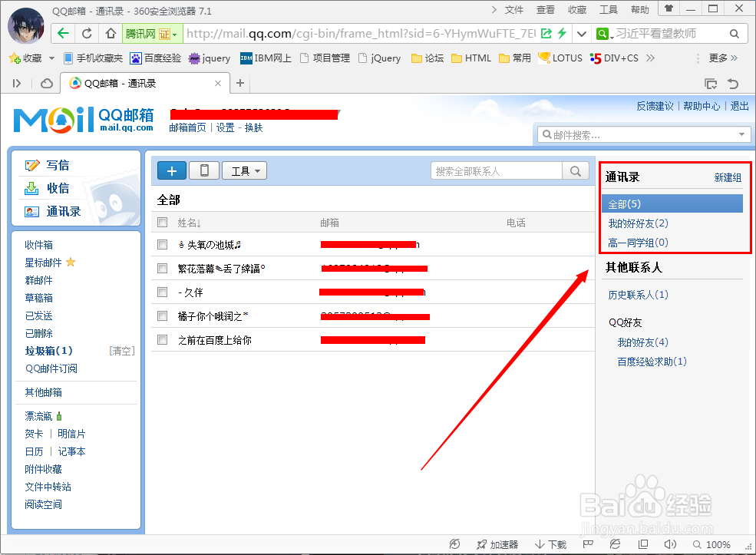Open new browser tab with plus button

(x=240, y=83)
